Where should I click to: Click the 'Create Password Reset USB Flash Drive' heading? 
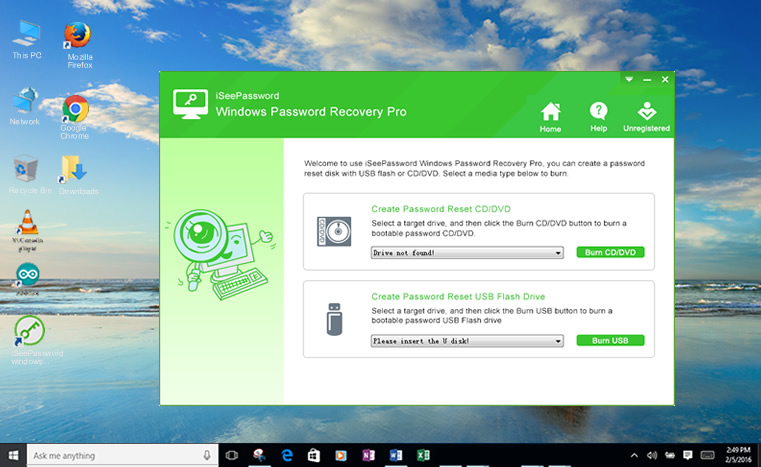click(458, 297)
